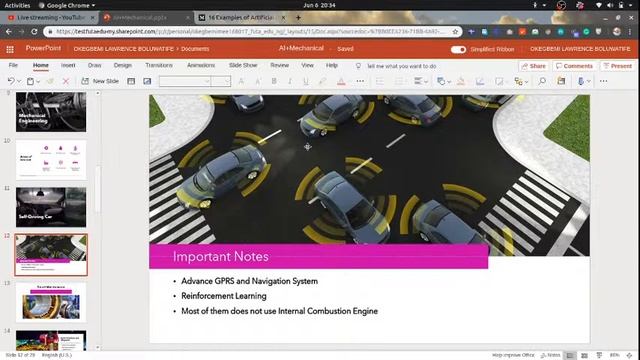Select Normal view button in status bar
This screenshot has width=640, height=360.
tap(570, 356)
